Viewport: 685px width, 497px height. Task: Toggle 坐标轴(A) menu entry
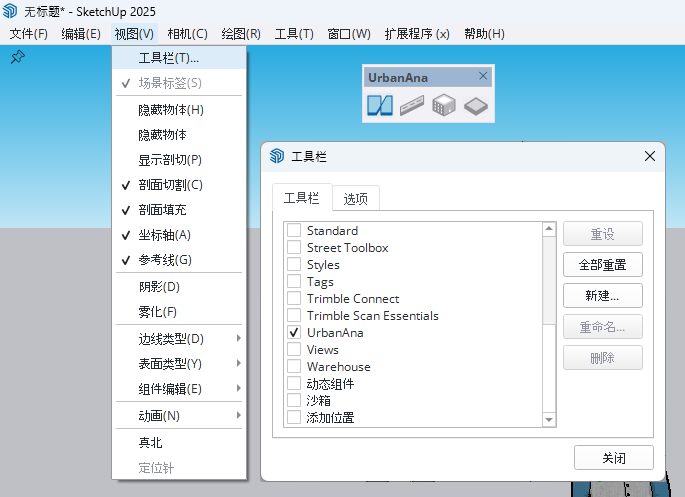point(179,235)
